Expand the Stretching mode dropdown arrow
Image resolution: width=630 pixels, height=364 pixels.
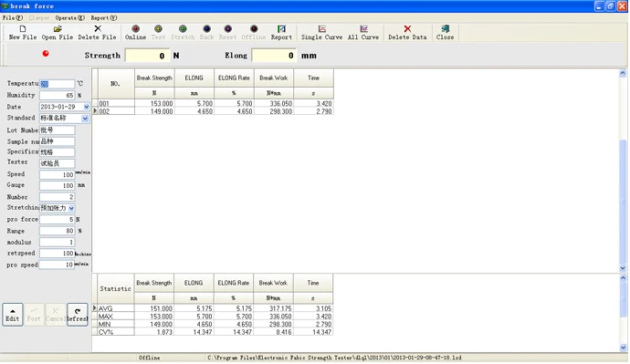click(71, 208)
